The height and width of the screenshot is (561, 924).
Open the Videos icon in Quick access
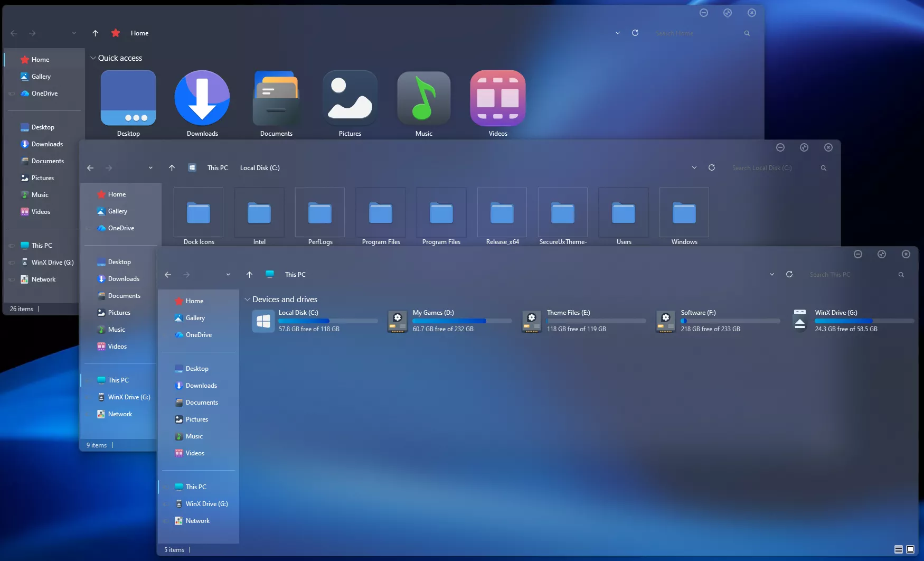497,99
